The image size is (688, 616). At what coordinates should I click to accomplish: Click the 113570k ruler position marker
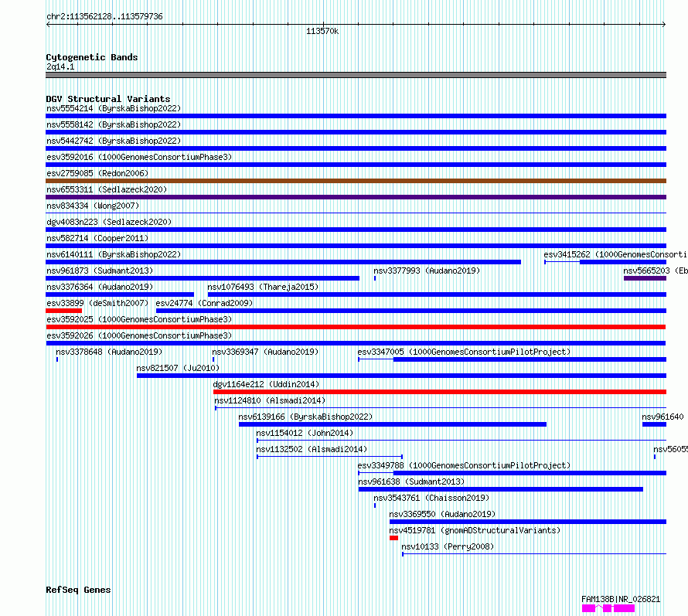pyautogui.click(x=322, y=31)
